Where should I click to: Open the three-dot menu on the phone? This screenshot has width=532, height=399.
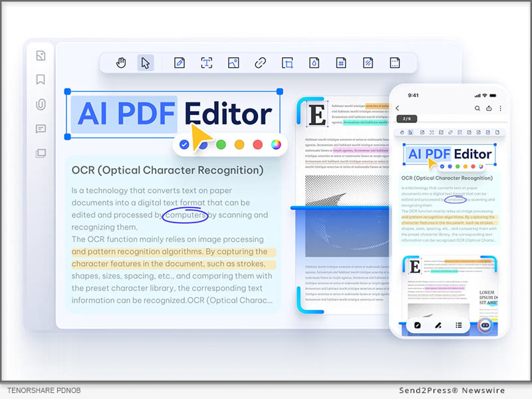tap(501, 108)
